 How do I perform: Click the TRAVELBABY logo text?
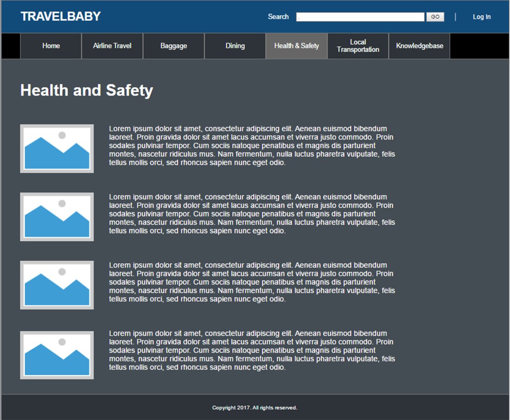click(x=60, y=16)
